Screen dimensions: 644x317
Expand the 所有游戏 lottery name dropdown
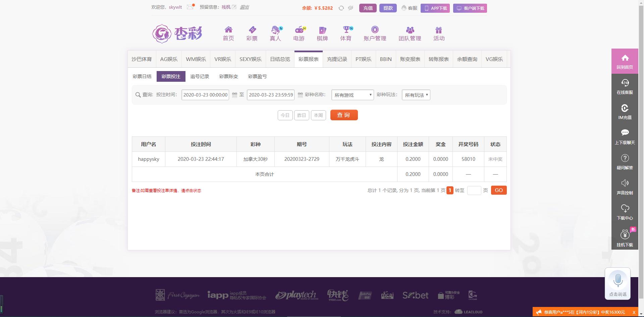tap(352, 95)
